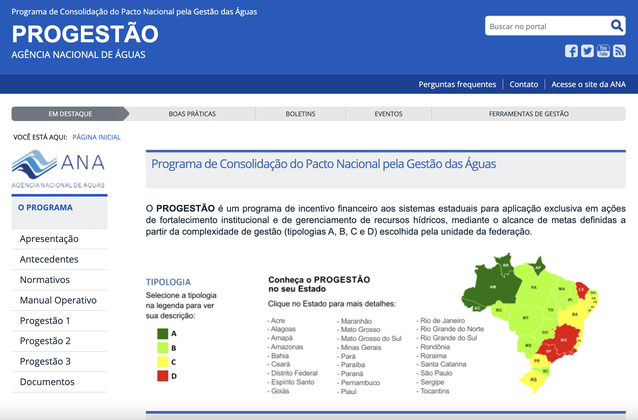Focus the Buscar no portal field
This screenshot has height=420, width=638.
pos(545,25)
